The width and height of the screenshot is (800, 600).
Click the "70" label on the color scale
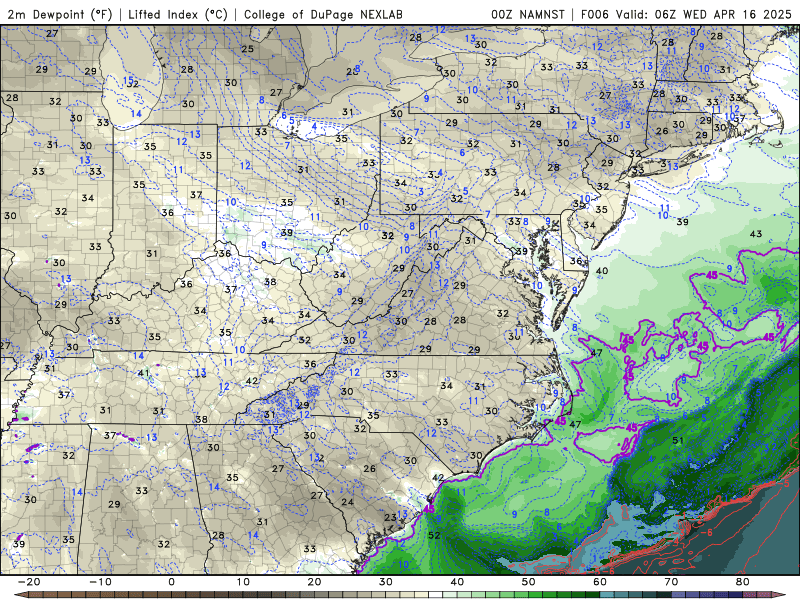tap(671, 582)
